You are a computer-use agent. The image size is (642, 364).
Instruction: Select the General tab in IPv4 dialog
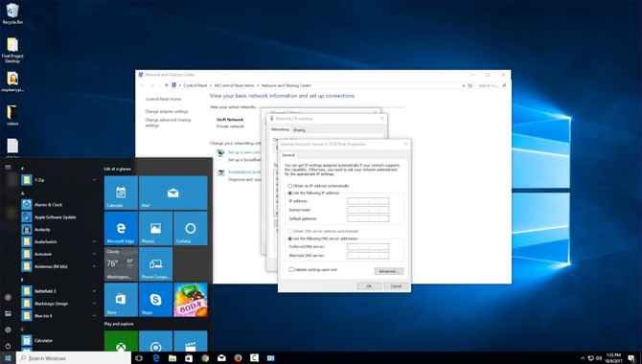pos(288,155)
